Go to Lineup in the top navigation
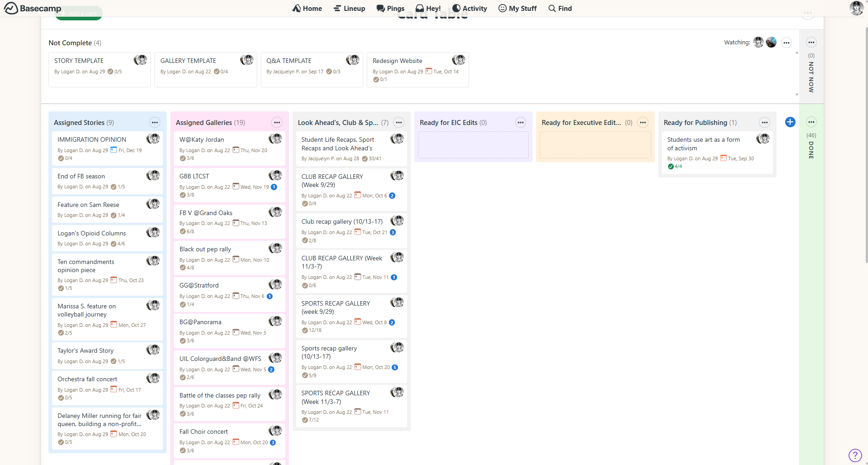This screenshot has width=868, height=465. (x=349, y=8)
